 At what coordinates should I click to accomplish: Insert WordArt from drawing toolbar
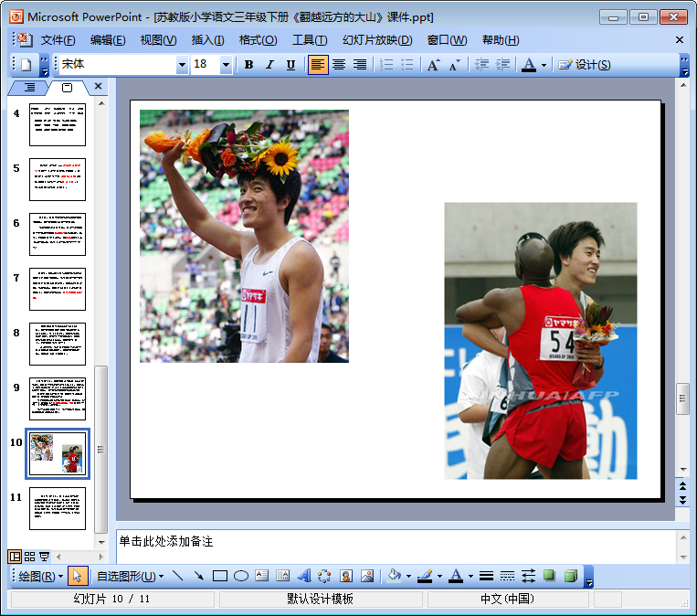(304, 577)
